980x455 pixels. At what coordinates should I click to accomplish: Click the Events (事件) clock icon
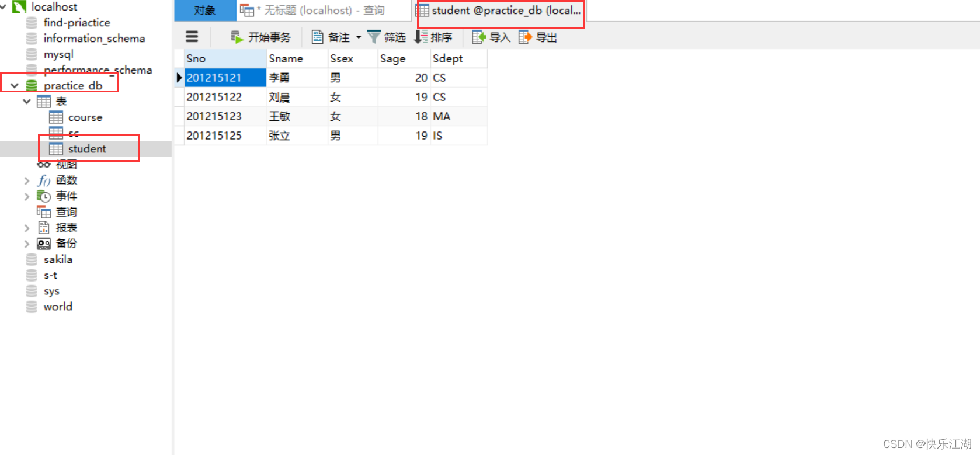(x=44, y=196)
